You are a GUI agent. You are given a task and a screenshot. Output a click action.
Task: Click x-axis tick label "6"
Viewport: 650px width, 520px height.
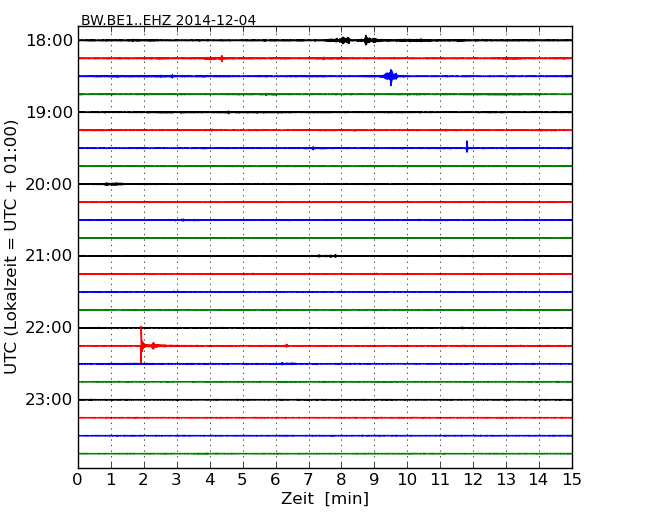pyautogui.click(x=275, y=479)
